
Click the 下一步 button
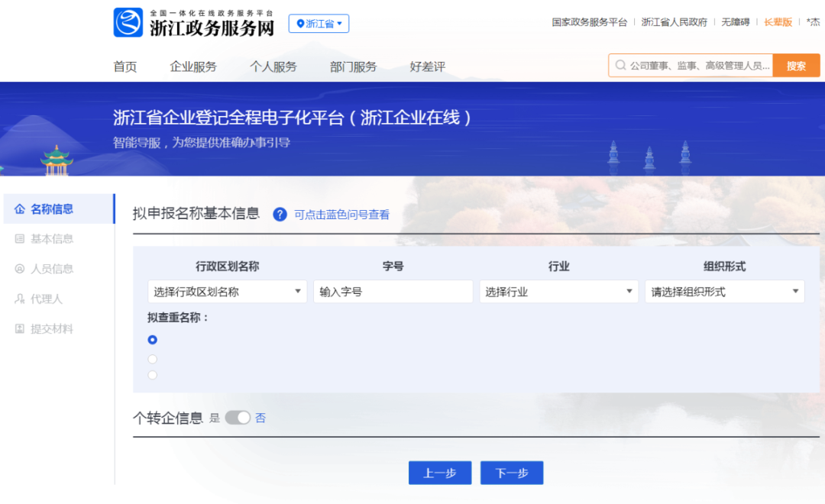(511, 472)
